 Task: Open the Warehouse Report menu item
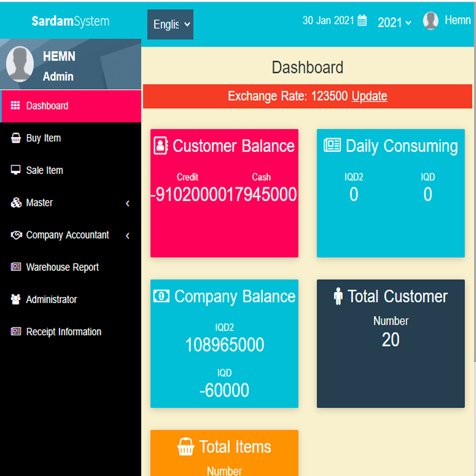(62, 267)
